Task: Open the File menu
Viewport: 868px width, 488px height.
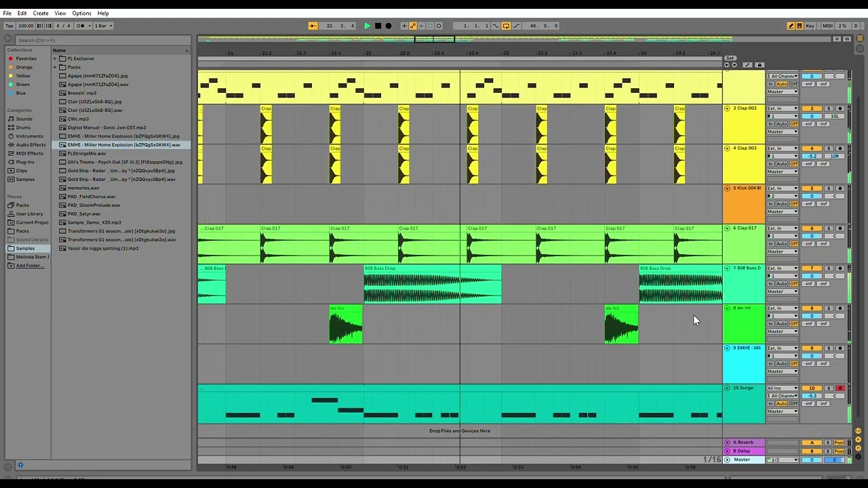Action: pos(7,13)
